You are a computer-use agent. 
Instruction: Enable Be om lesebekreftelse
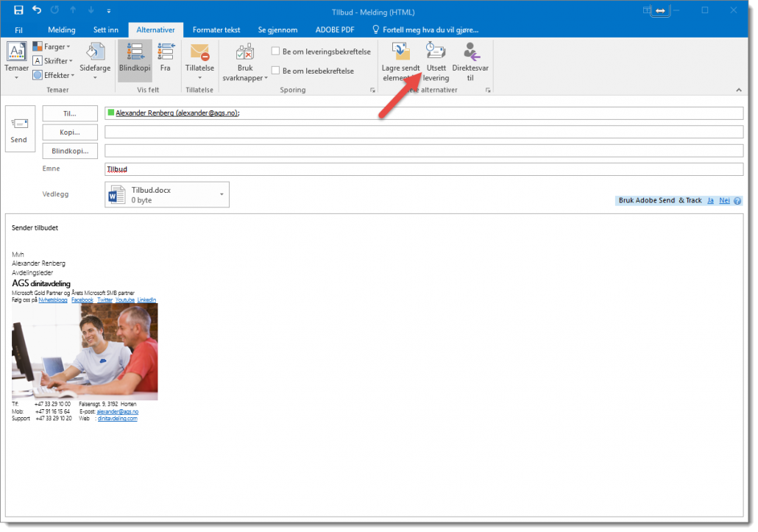(x=276, y=71)
